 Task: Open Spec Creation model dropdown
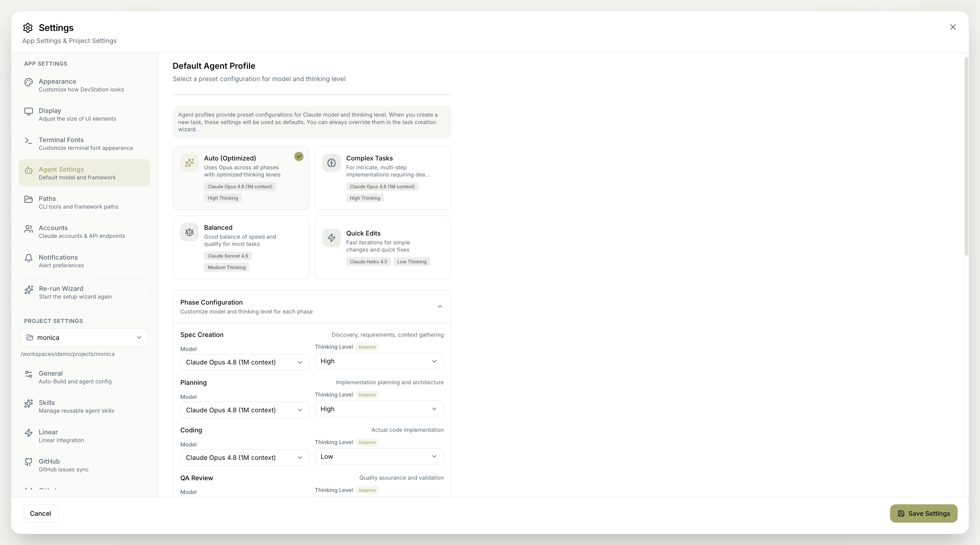tap(244, 362)
